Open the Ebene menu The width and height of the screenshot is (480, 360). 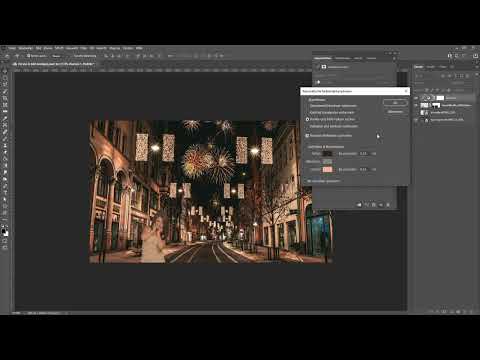pos(48,48)
